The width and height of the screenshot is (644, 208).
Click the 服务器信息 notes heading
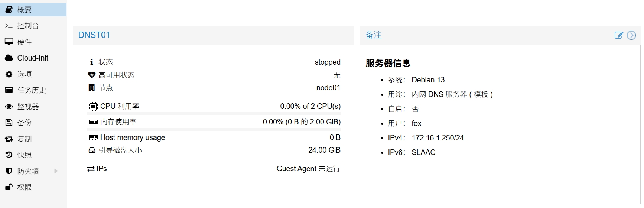pyautogui.click(x=388, y=63)
